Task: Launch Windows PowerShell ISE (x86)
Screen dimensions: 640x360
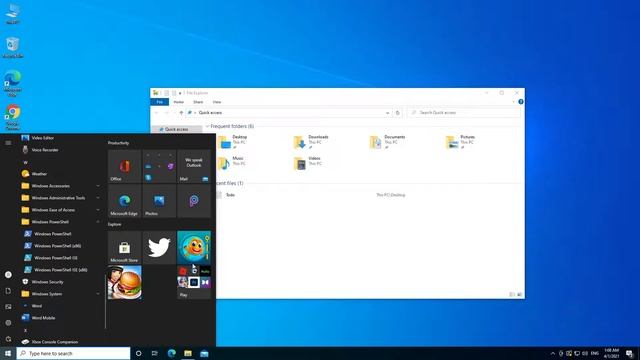Action: (x=61, y=270)
